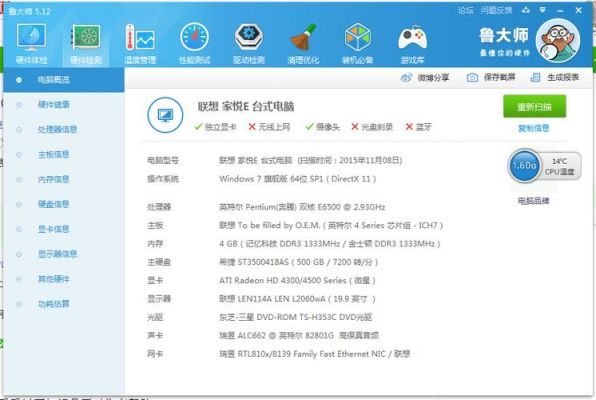Click the RTL810x/8139 Fast Ethernet NIC line

[314, 354]
